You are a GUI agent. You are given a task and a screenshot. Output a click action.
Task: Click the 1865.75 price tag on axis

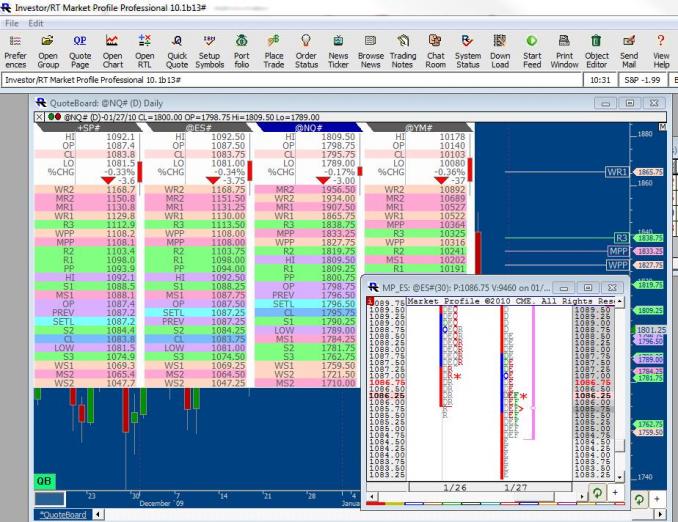coord(649,172)
